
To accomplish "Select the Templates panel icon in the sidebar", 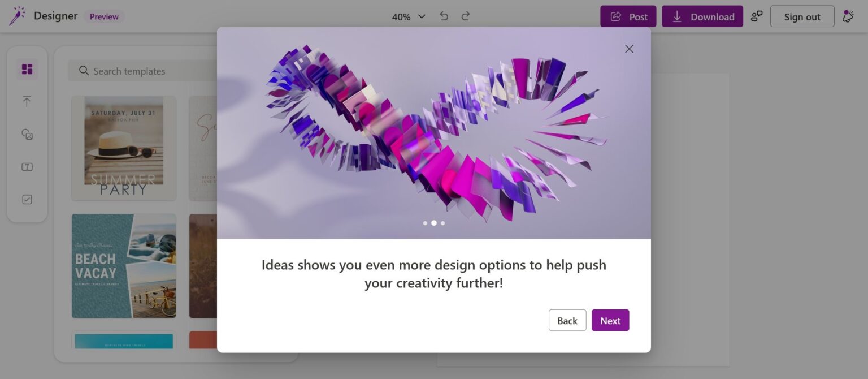I will pos(27,68).
